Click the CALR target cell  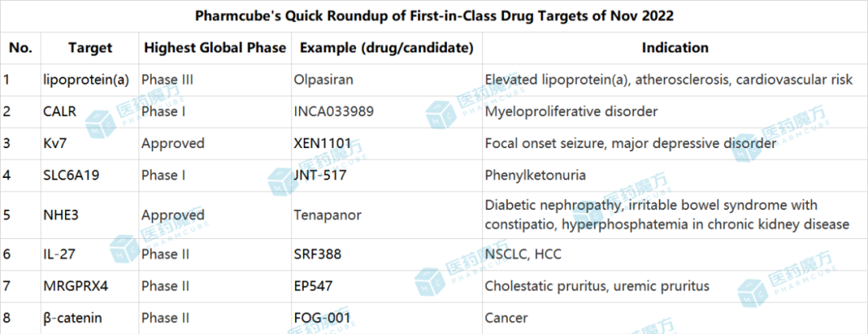coord(60,111)
